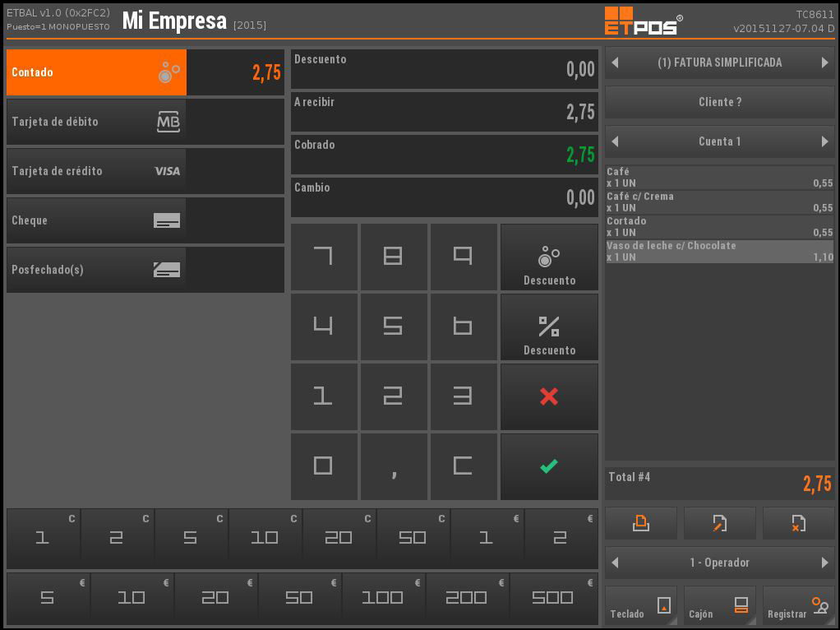Add 1 cent coin amount
Viewport: 840px width, 630px height.
[x=44, y=539]
